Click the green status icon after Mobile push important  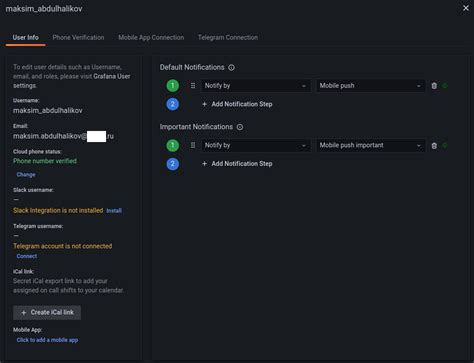(445, 145)
